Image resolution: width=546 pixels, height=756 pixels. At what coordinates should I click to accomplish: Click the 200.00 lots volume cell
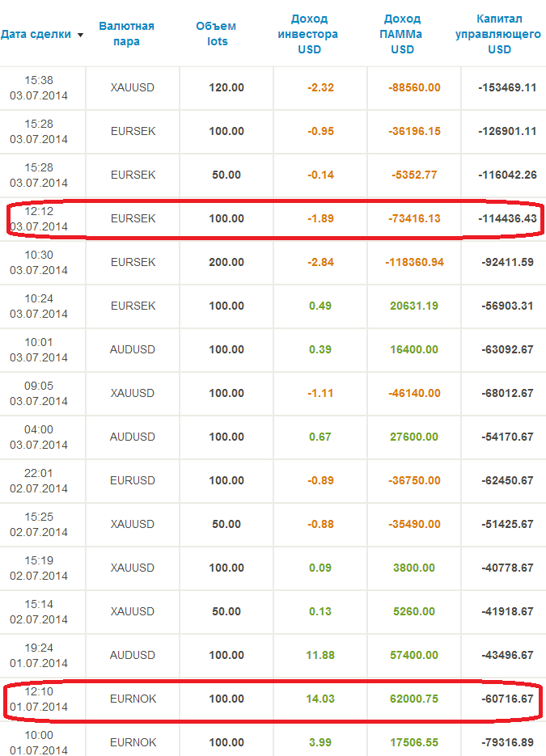(226, 262)
